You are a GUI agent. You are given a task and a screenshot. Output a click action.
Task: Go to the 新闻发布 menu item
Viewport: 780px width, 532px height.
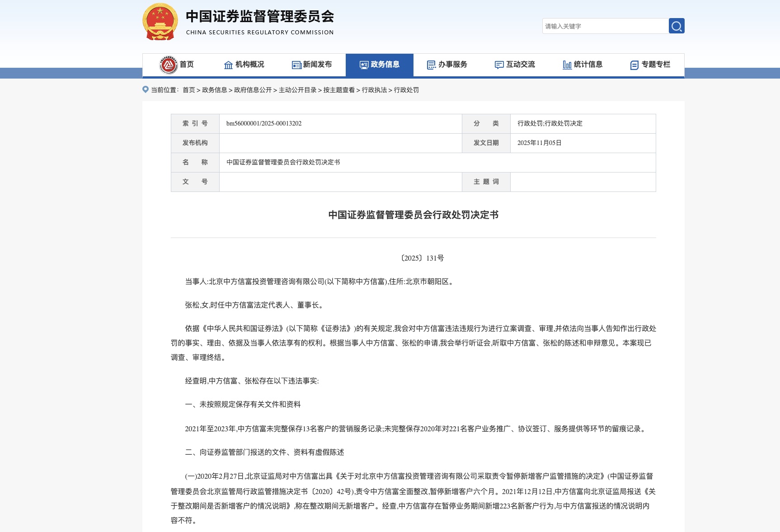[312, 65]
